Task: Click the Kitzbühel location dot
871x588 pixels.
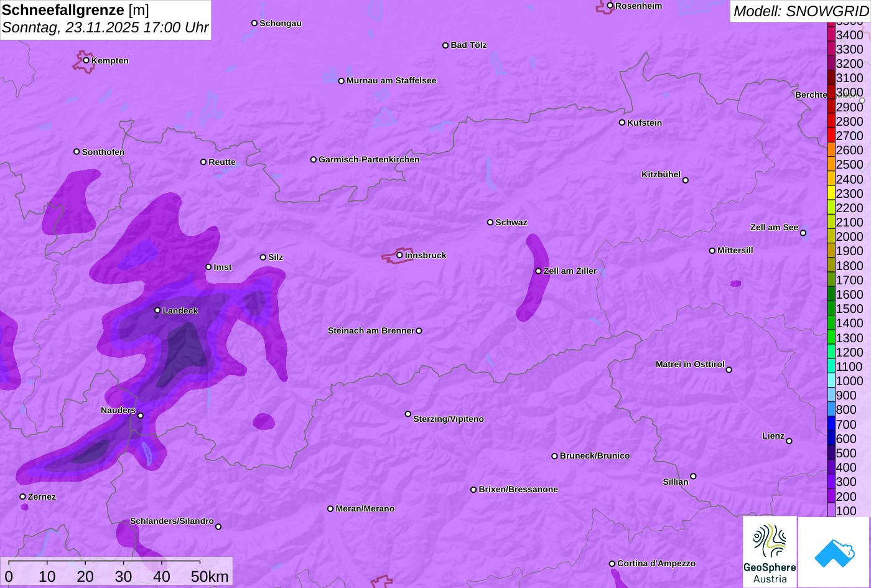Action: (x=686, y=180)
